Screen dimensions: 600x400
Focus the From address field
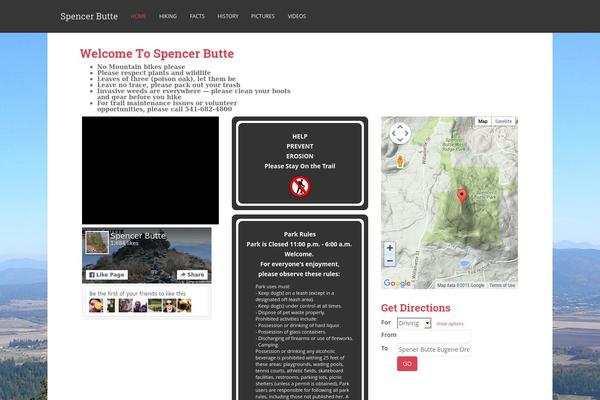[434, 336]
